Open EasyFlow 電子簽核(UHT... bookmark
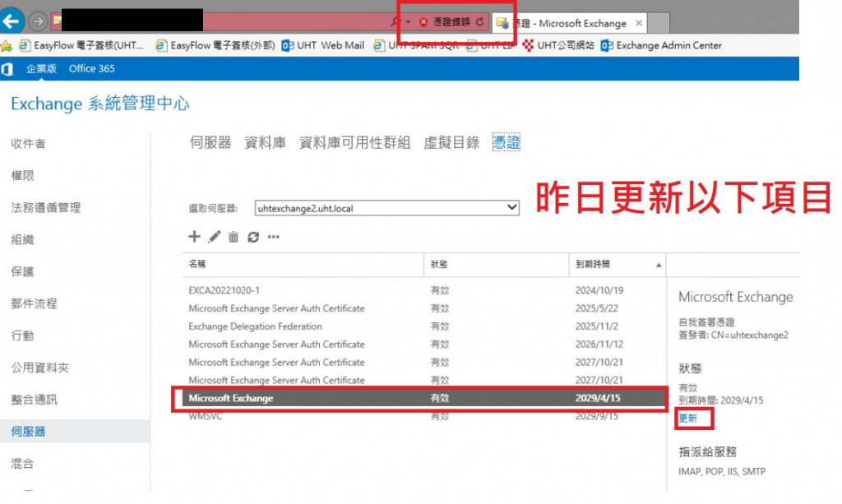Viewport: 842px width, 504px height. [81, 45]
